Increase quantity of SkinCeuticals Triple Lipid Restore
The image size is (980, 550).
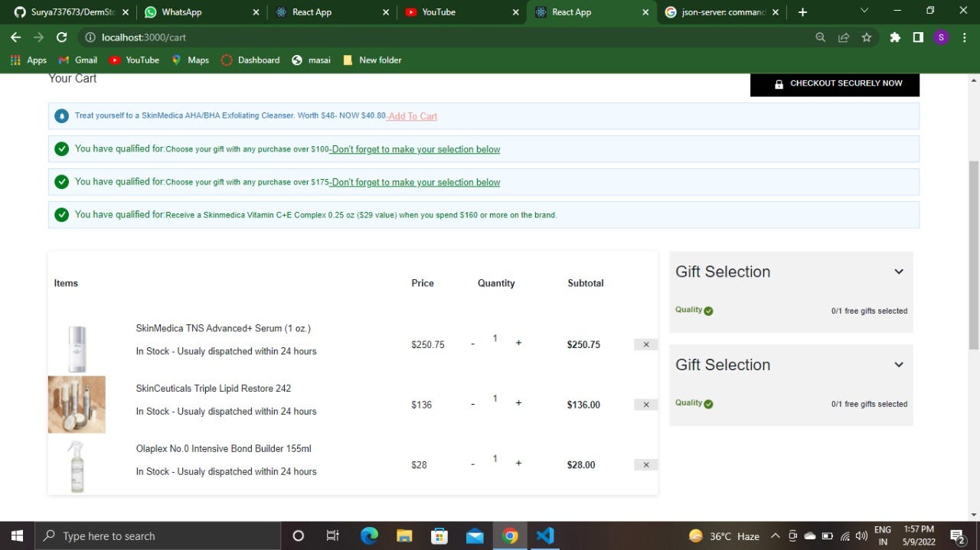(x=518, y=402)
